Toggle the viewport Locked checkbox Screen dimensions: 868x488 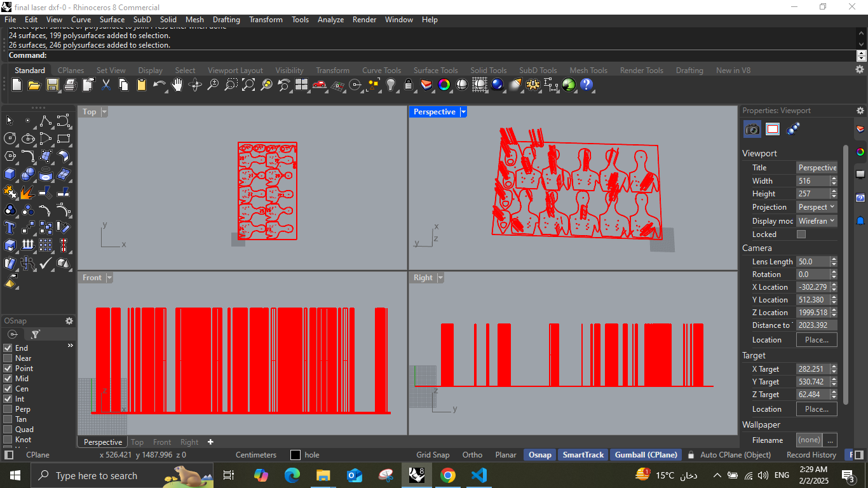[x=801, y=234]
